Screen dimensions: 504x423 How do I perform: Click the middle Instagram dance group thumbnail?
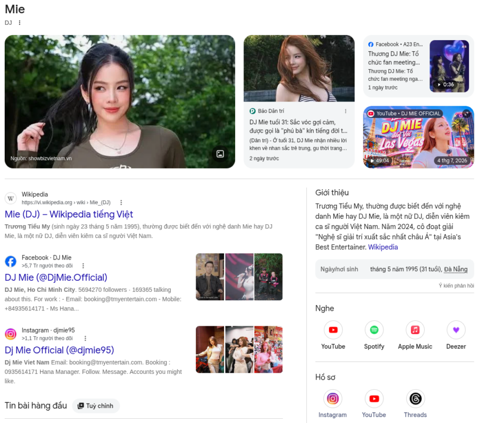pyautogui.click(x=239, y=350)
